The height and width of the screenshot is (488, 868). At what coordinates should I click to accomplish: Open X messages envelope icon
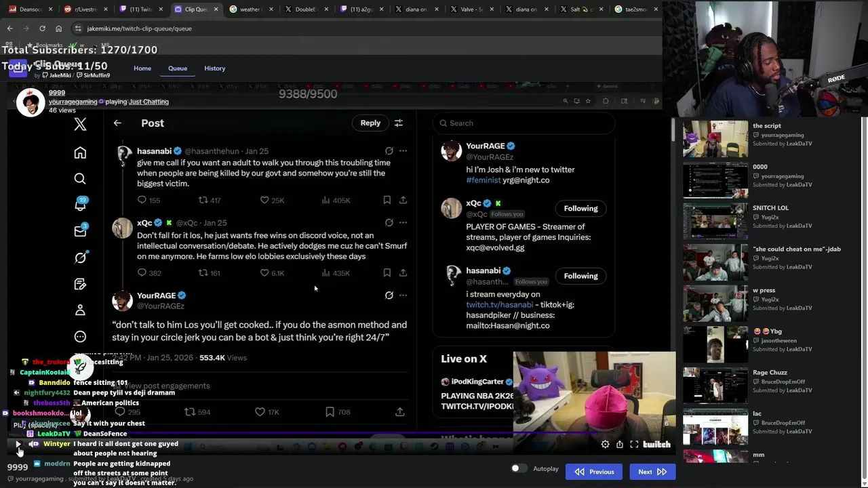[x=80, y=231]
